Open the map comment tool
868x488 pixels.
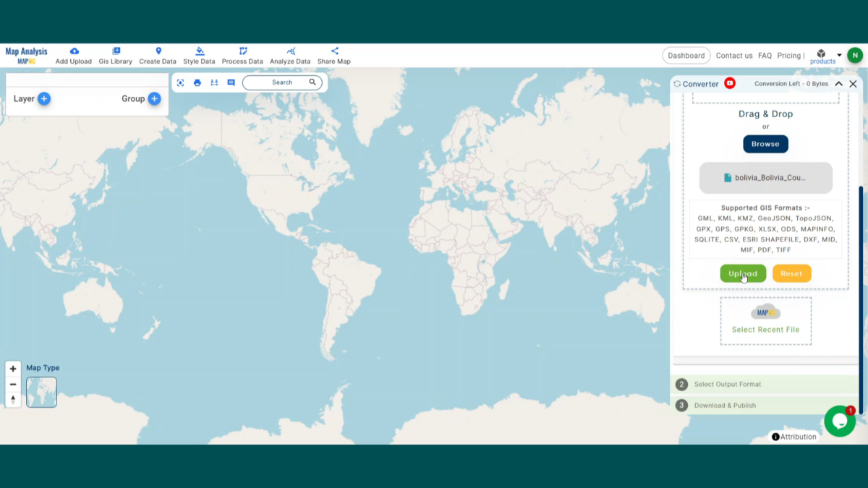(231, 82)
